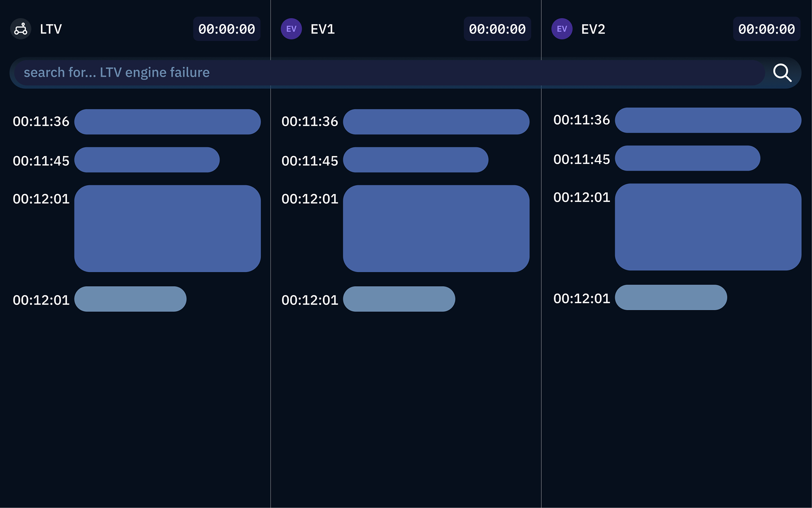Select the light LTV 00:12:01 bubble
Viewport: 812px width, 508px height.
(x=130, y=299)
